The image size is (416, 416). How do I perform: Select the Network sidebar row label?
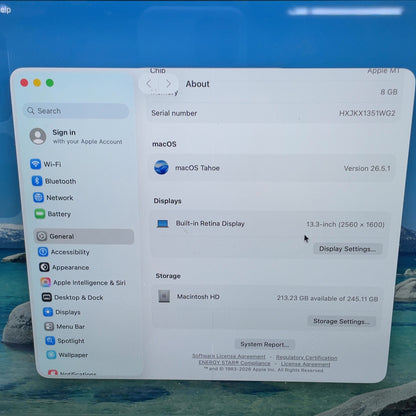point(60,198)
